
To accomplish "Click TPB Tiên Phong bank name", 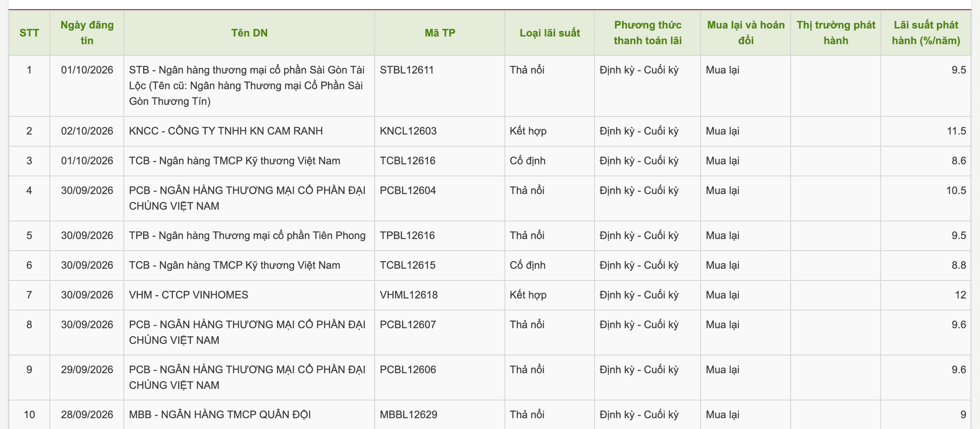I will coord(247,236).
